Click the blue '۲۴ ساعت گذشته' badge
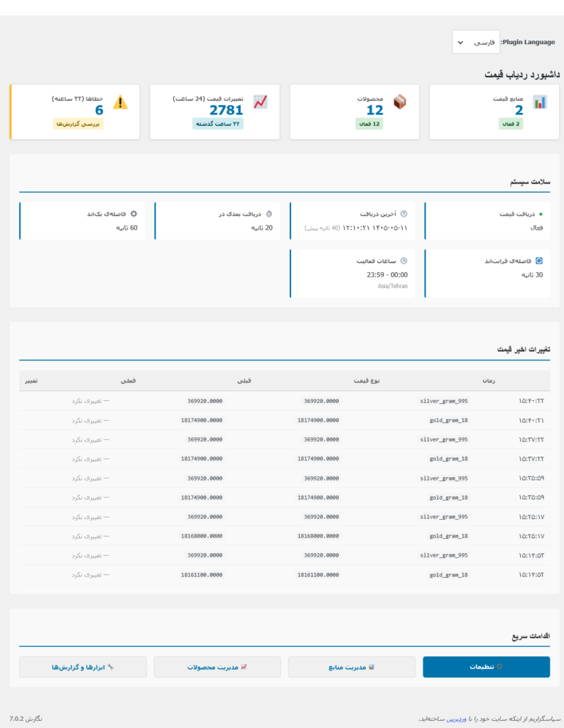Image resolution: width=564 pixels, height=728 pixels. tap(217, 124)
